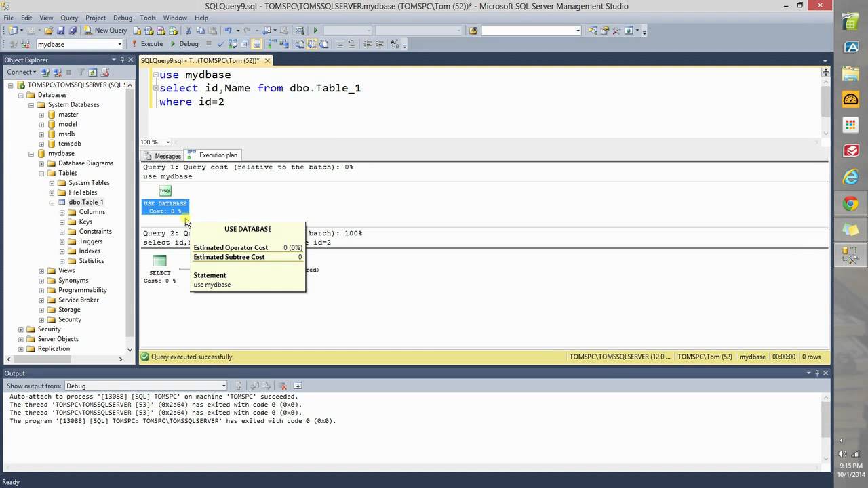The width and height of the screenshot is (868, 488).
Task: Click the Cut scissors icon
Action: click(x=189, y=30)
